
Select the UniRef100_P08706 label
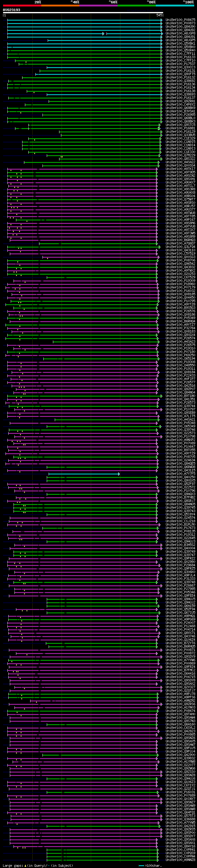[180, 260]
